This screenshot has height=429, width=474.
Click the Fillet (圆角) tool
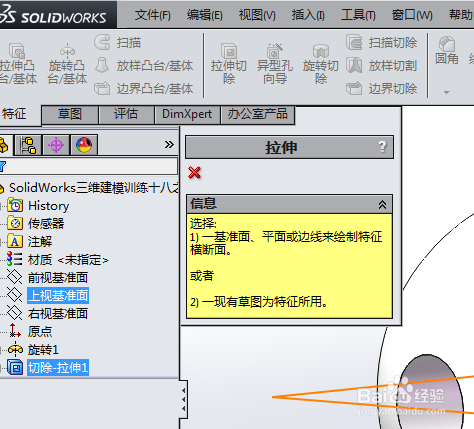pyautogui.click(x=447, y=51)
